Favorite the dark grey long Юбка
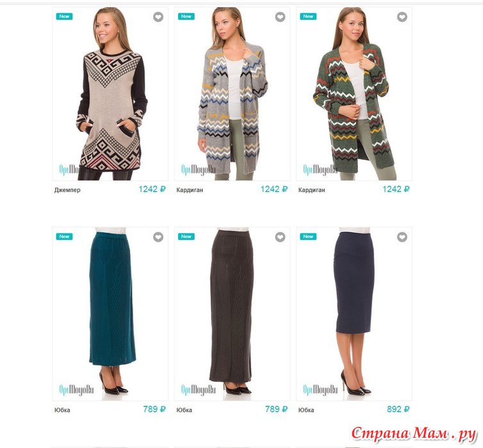Viewport: 483px width, 448px height. click(x=280, y=237)
